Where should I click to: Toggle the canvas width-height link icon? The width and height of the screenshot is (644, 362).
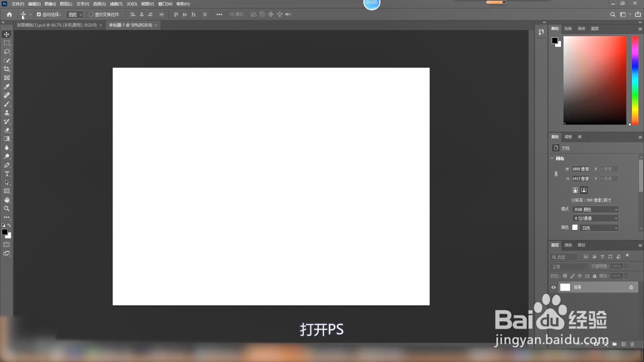point(556,174)
